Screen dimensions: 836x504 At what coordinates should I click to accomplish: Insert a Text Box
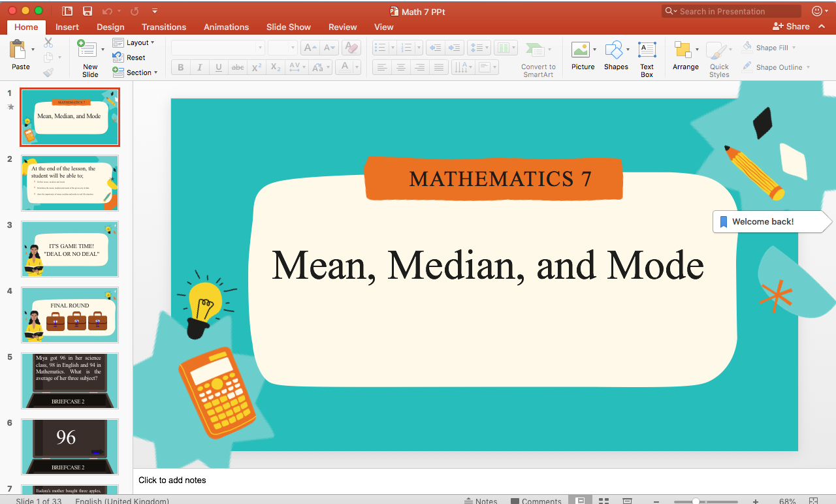(x=647, y=50)
